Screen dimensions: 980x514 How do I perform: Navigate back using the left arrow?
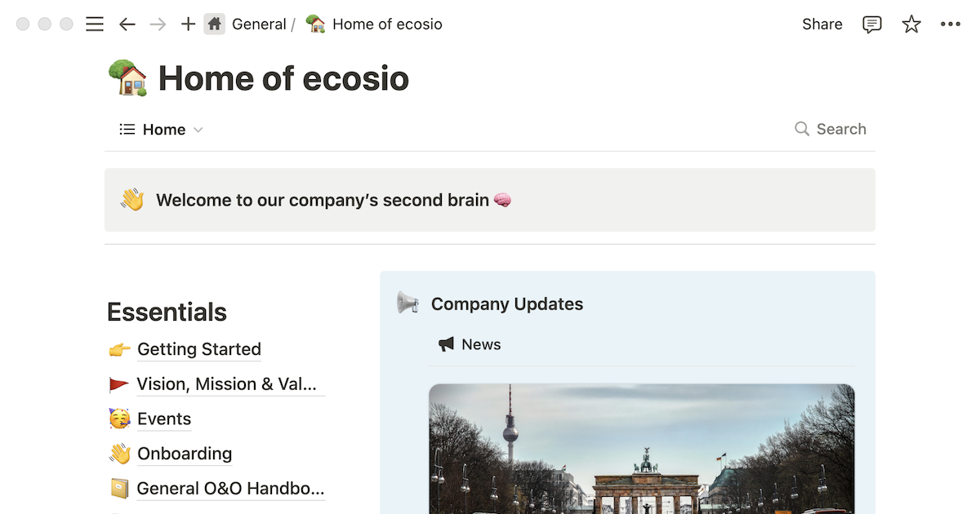tap(127, 24)
